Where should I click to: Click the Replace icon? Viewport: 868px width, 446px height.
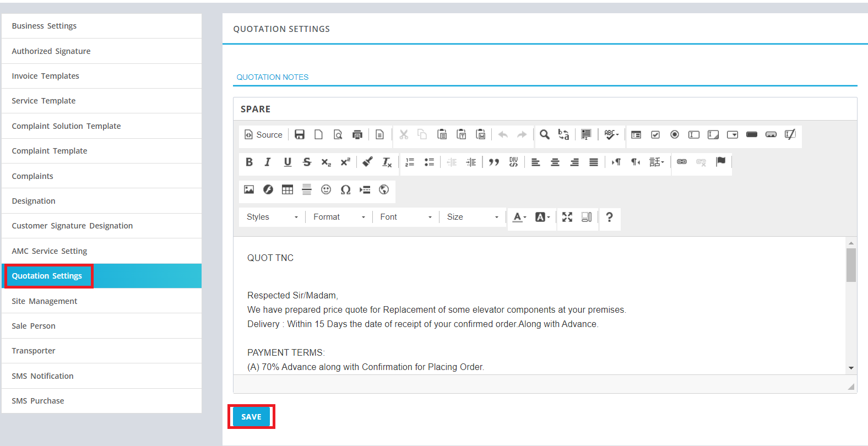(x=563, y=134)
